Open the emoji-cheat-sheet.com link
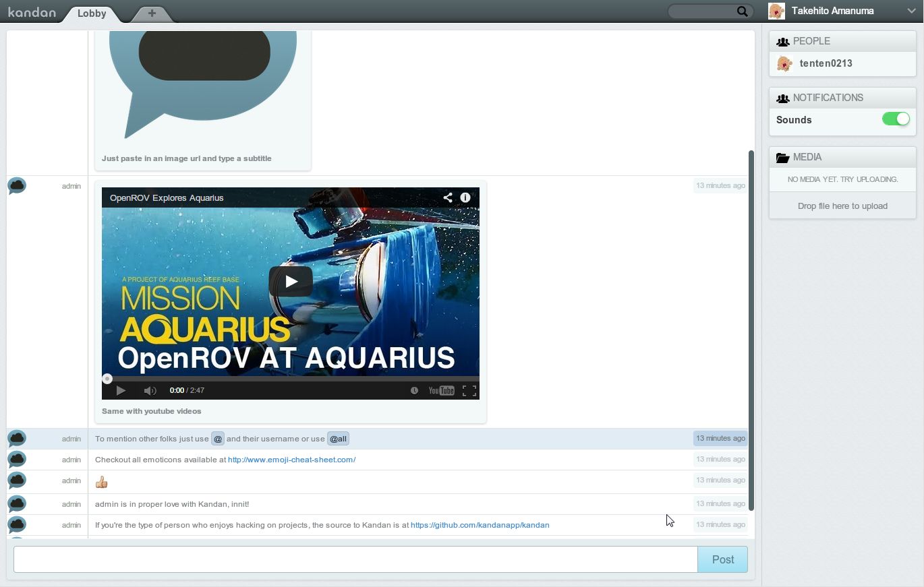 pos(291,460)
